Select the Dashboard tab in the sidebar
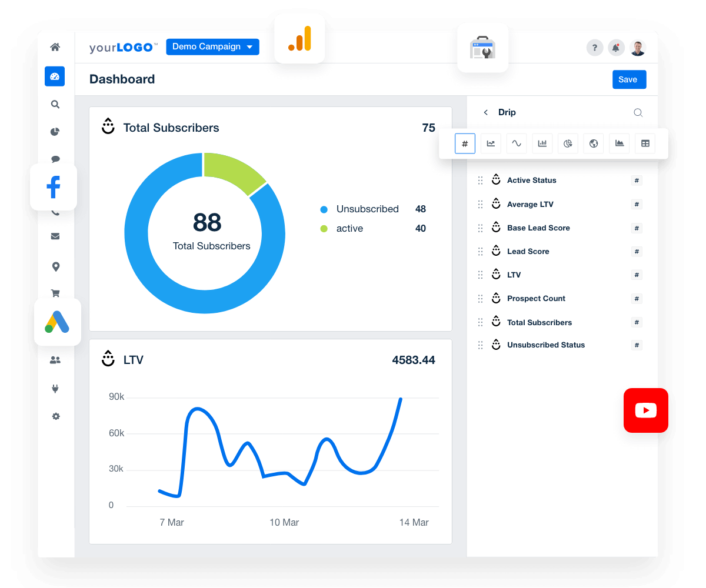Screen dimensions: 706x588 coord(55,76)
